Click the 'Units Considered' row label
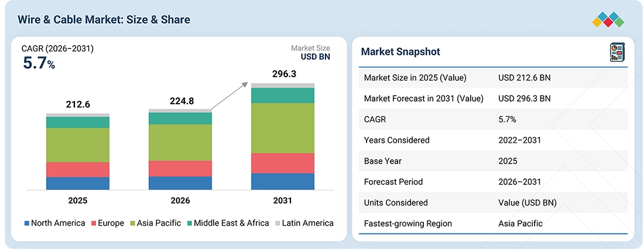The height and width of the screenshot is (251, 644). pyautogui.click(x=396, y=202)
